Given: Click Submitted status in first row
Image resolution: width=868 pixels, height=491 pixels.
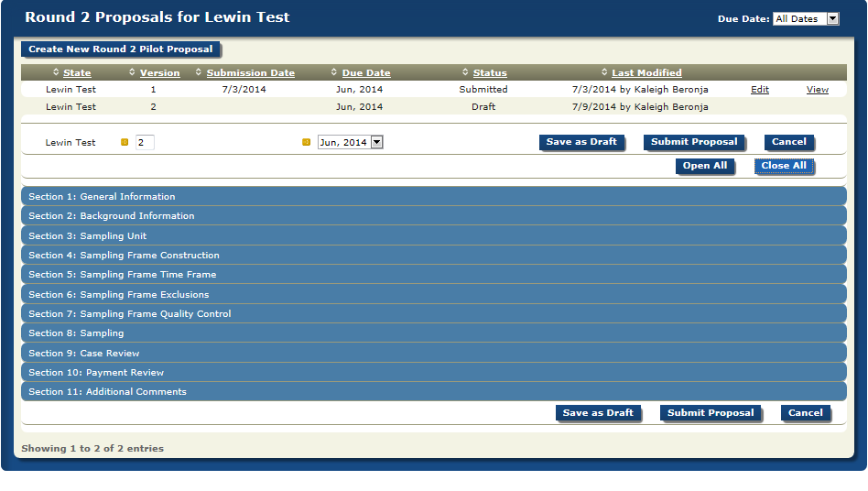Looking at the screenshot, I should click(x=483, y=89).
